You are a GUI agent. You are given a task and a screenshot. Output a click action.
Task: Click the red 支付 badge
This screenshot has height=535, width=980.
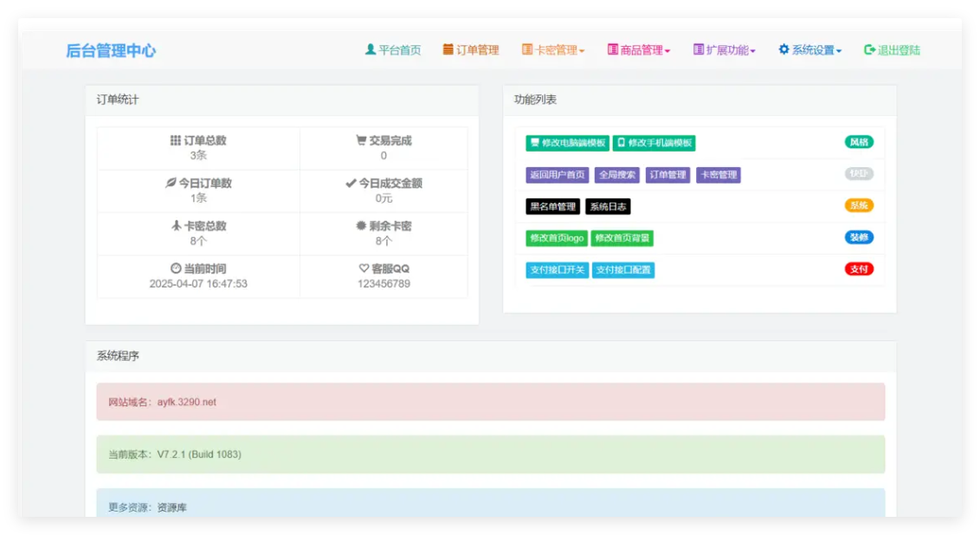click(x=859, y=268)
